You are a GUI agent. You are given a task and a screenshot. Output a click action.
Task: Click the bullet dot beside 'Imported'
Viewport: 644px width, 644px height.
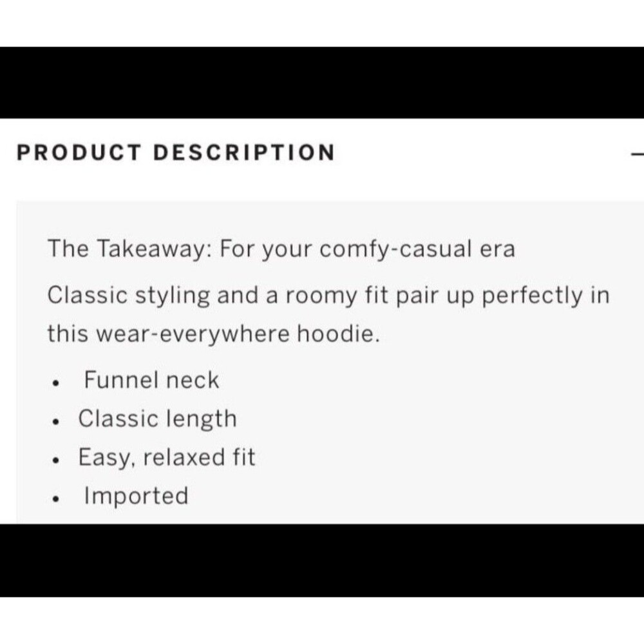coord(57,499)
